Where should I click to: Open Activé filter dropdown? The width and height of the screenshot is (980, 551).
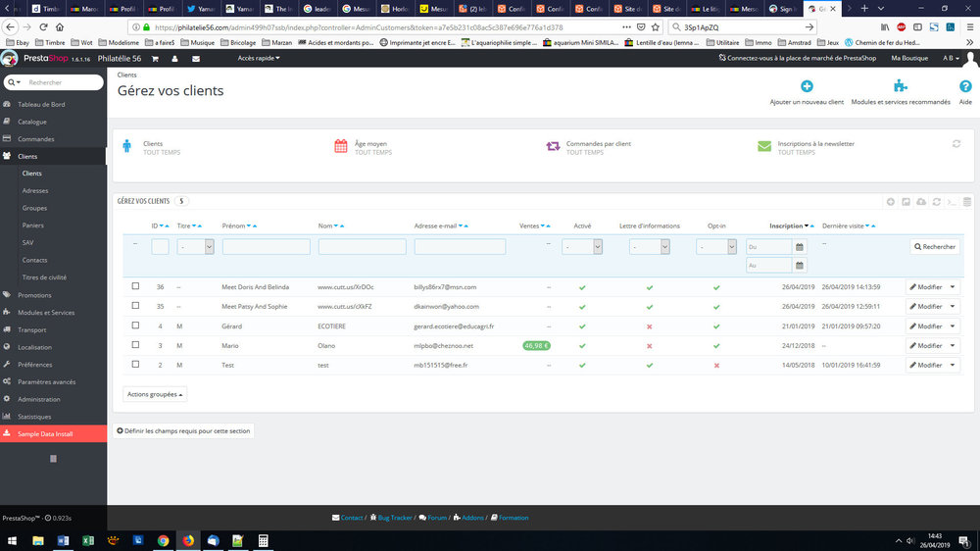[x=582, y=247]
